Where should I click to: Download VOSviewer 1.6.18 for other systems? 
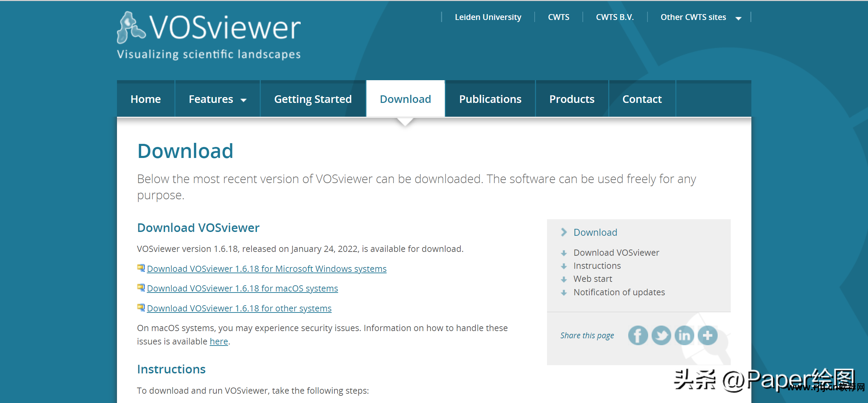239,308
